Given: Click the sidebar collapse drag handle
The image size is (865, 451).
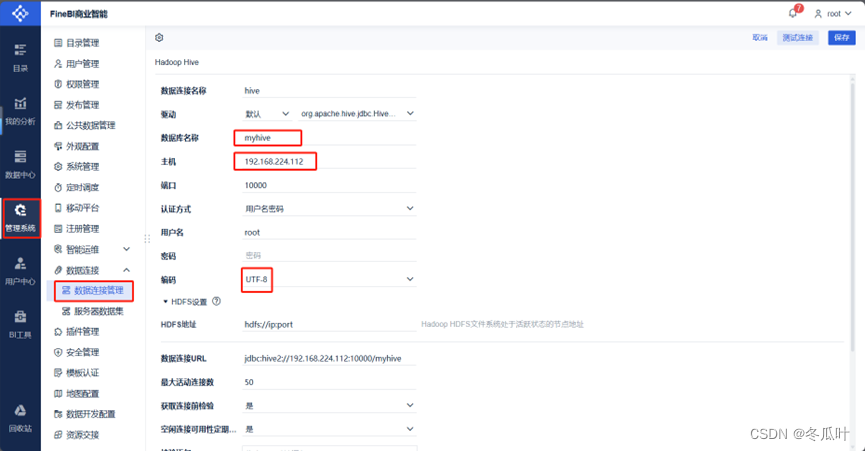Looking at the screenshot, I should pos(147,239).
